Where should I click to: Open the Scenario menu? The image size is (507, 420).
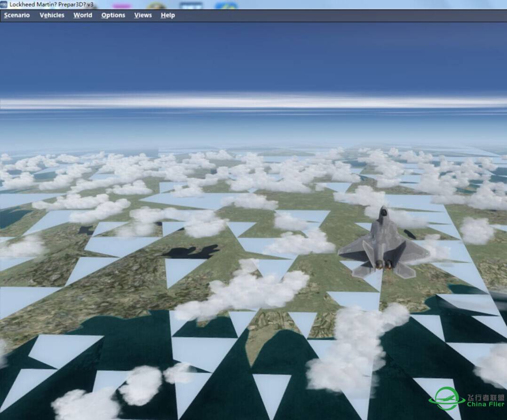(17, 15)
